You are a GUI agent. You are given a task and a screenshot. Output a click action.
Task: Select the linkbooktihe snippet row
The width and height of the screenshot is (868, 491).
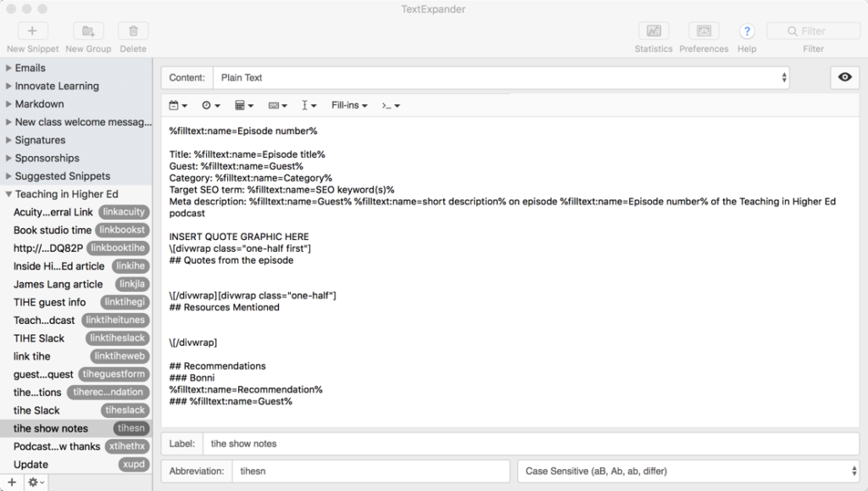click(75, 248)
